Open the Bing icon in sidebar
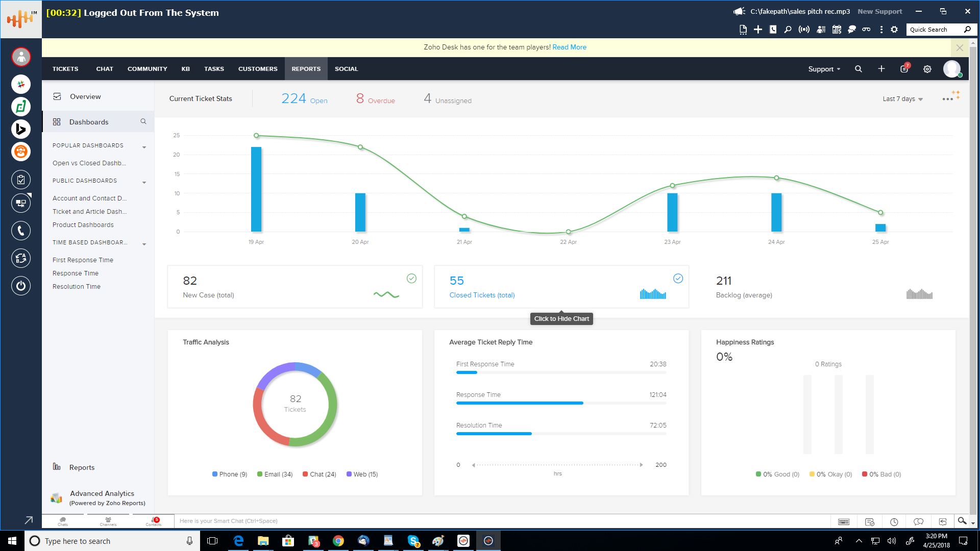The width and height of the screenshot is (980, 551). click(x=21, y=129)
